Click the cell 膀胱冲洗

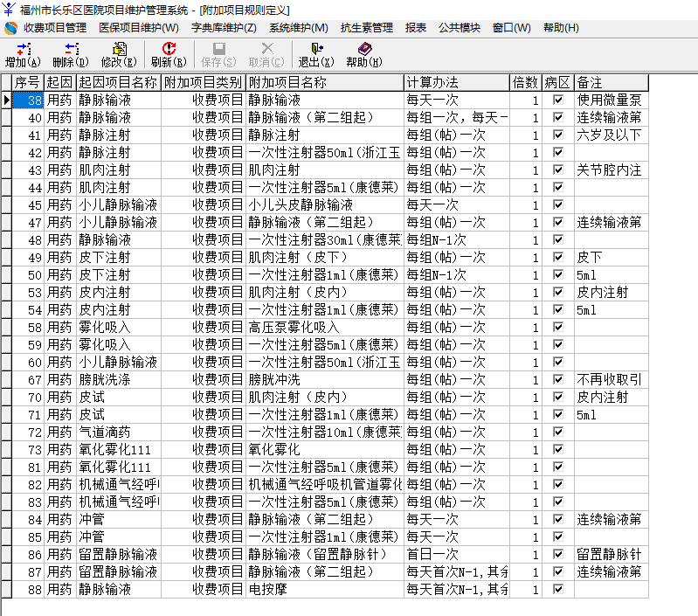coord(324,379)
